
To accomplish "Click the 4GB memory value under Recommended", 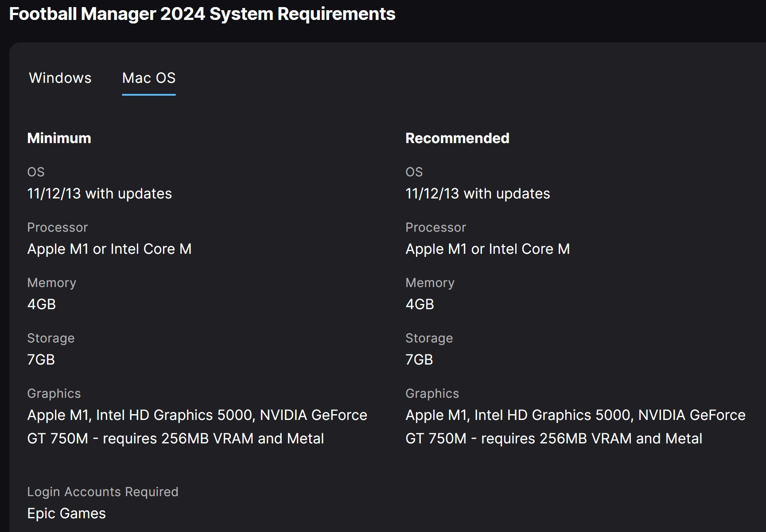I will coord(420,304).
